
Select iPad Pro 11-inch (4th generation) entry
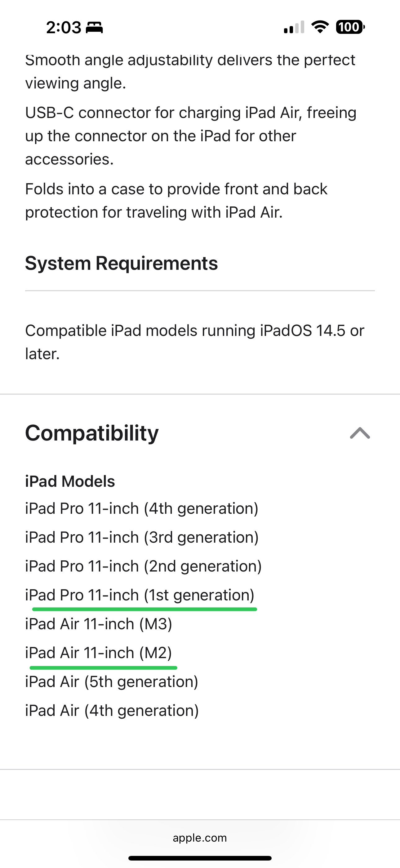click(142, 509)
